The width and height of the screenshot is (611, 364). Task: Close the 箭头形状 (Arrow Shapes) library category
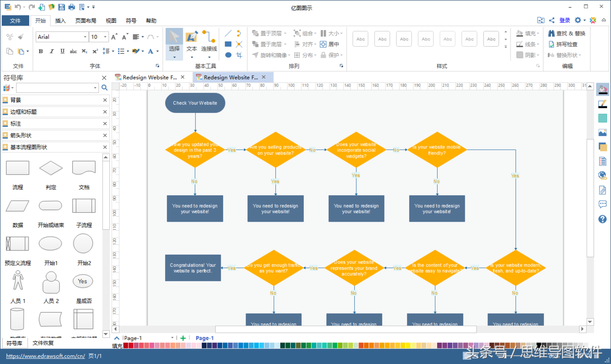tap(105, 135)
